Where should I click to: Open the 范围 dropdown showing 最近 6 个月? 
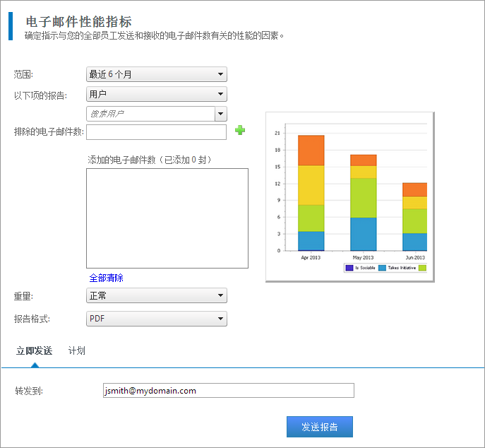(x=156, y=74)
